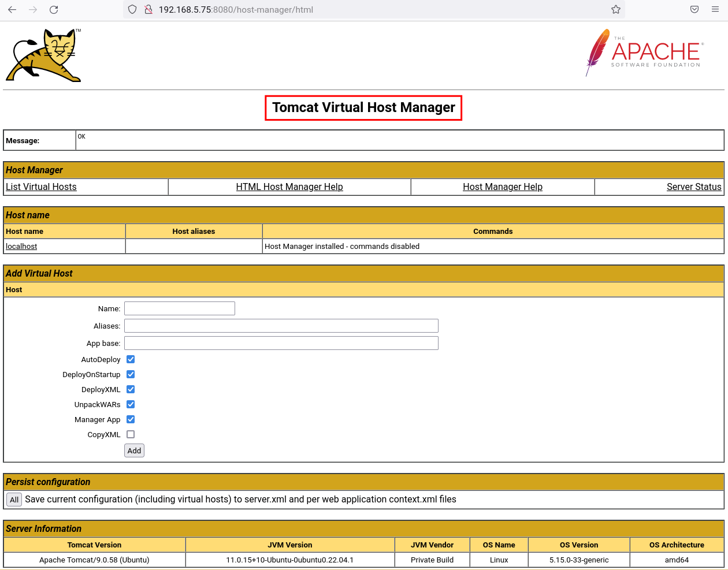Click the browser back arrow
The height and width of the screenshot is (570, 728).
click(x=12, y=10)
